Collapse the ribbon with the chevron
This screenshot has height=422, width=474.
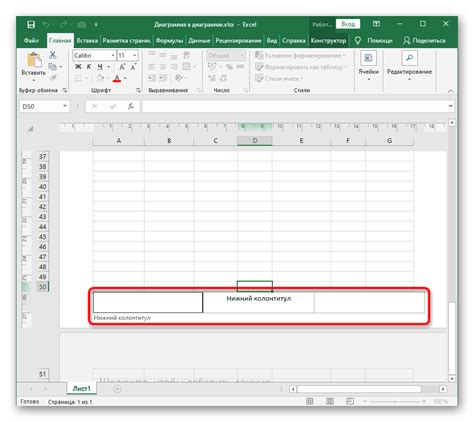(x=451, y=91)
